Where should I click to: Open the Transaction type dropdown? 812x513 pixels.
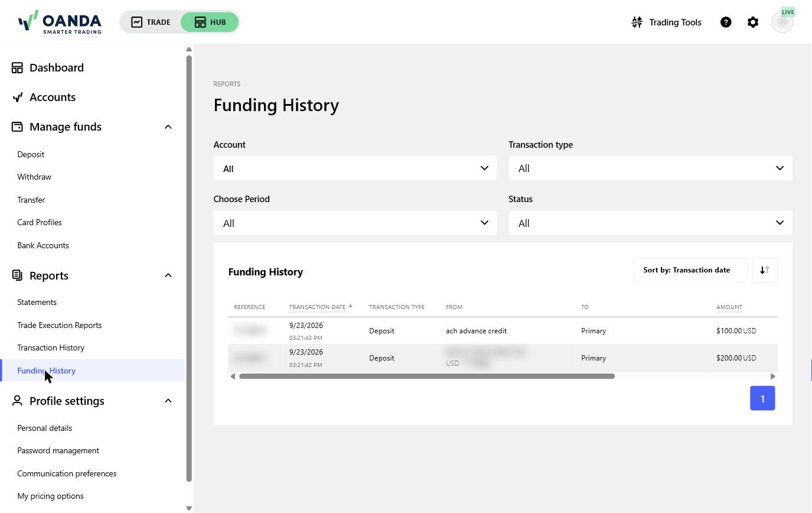coord(650,168)
